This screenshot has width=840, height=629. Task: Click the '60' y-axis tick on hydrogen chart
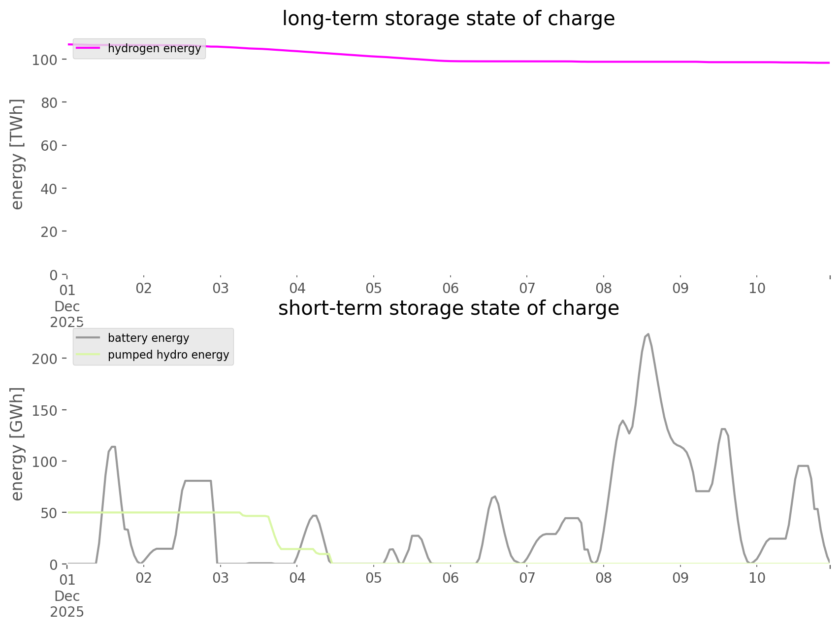tap(48, 146)
